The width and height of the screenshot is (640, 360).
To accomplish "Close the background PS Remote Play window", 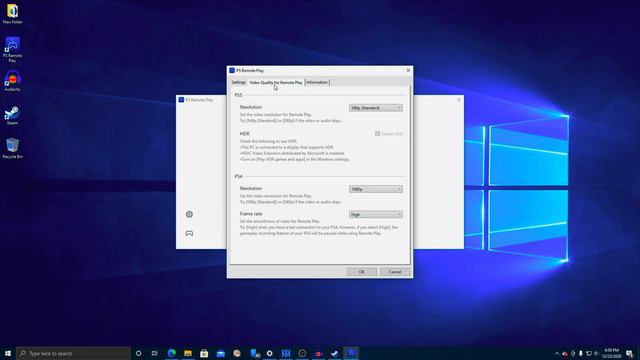I will coord(459,100).
